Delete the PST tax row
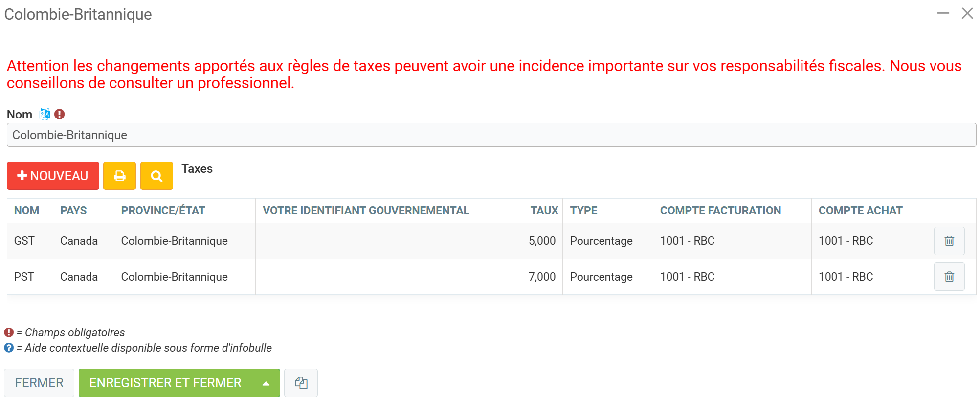 (x=949, y=277)
